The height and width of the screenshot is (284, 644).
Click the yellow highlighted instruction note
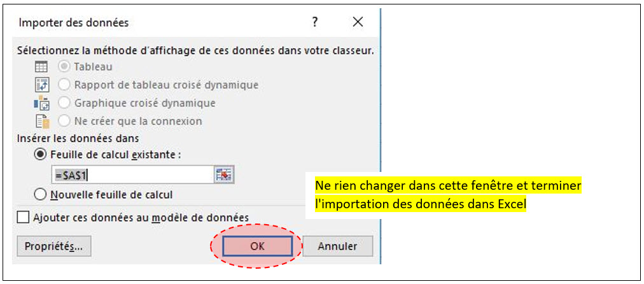449,196
